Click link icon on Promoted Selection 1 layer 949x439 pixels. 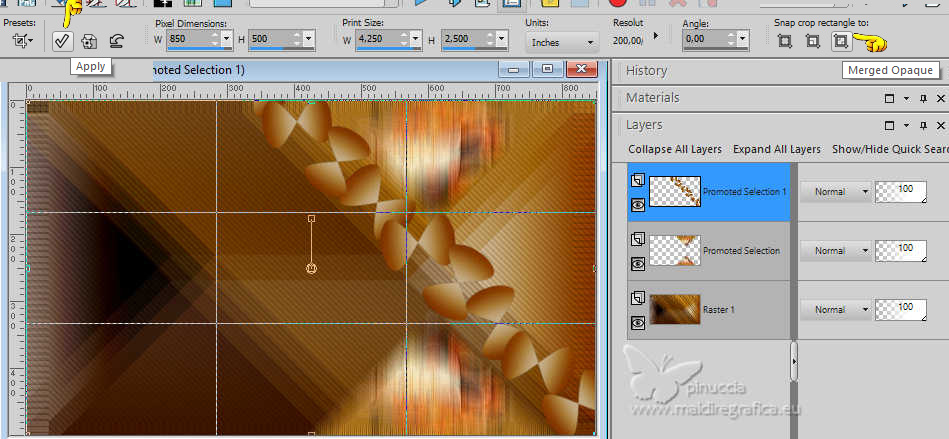click(x=638, y=180)
